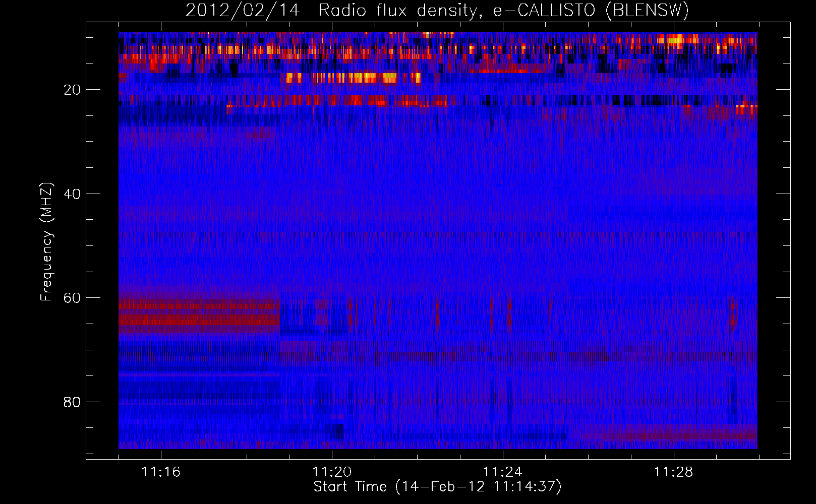
Task: Click the 11:24 time tick label
Action: coord(503,472)
